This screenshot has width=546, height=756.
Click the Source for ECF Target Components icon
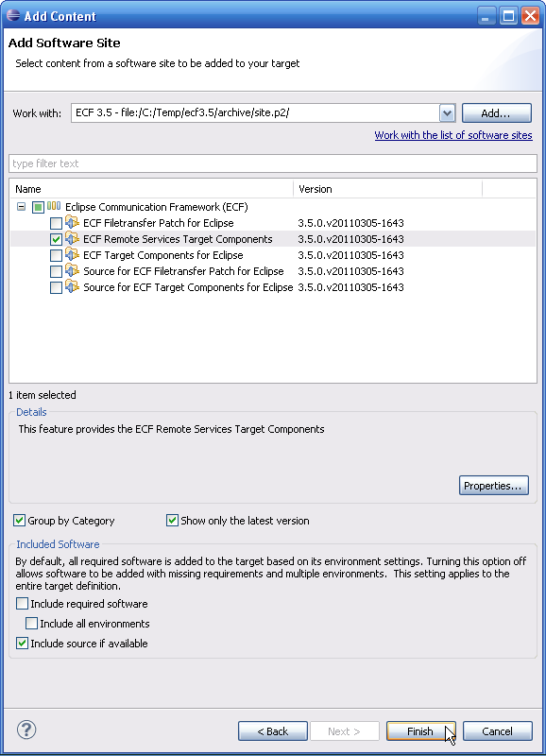click(72, 286)
